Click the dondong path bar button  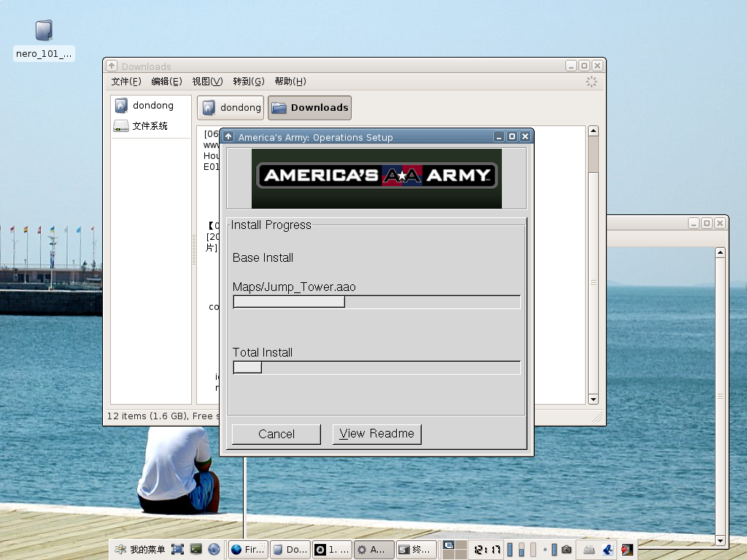(x=231, y=108)
